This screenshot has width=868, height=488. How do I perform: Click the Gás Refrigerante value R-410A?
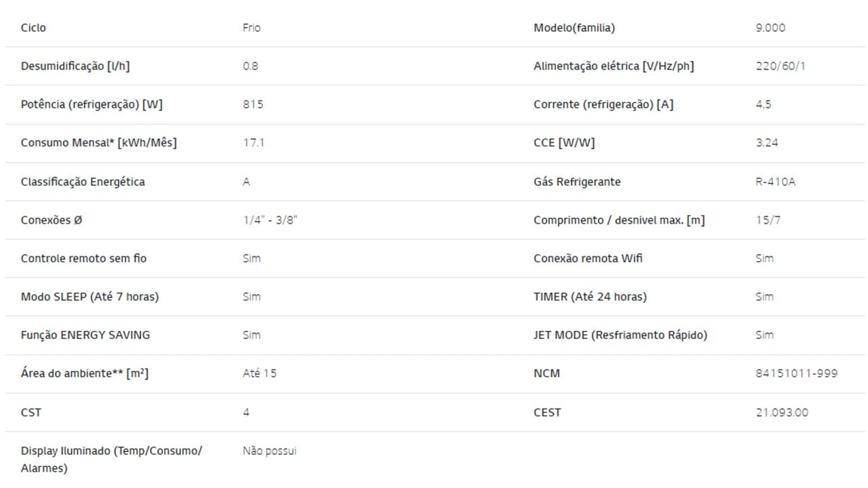(x=776, y=182)
